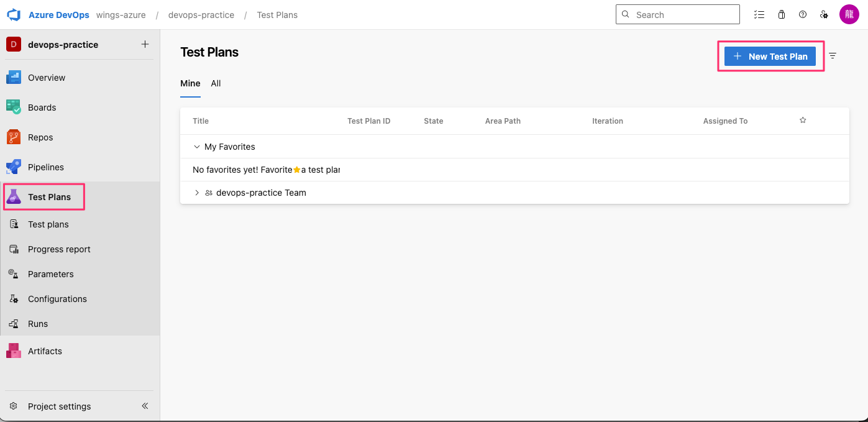Collapse the left navigation sidebar
868x422 pixels.
[145, 406]
